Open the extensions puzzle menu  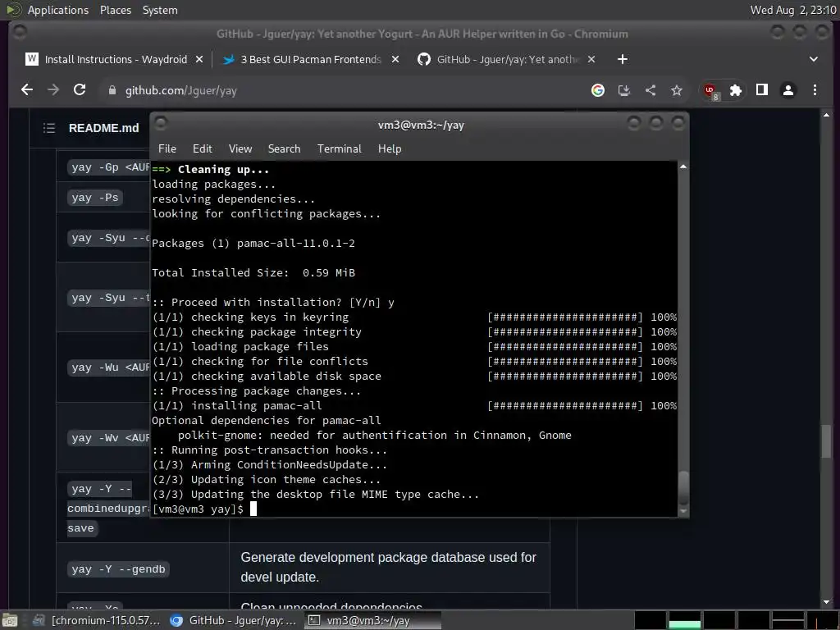click(x=736, y=90)
